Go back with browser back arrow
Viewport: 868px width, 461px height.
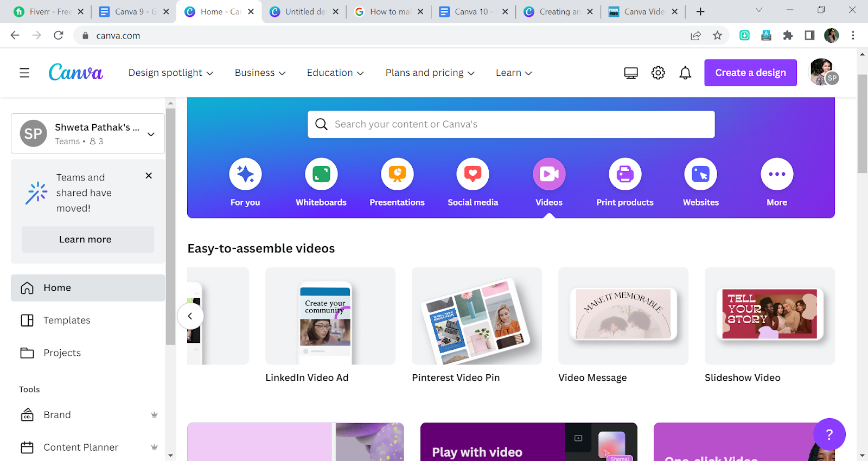15,35
